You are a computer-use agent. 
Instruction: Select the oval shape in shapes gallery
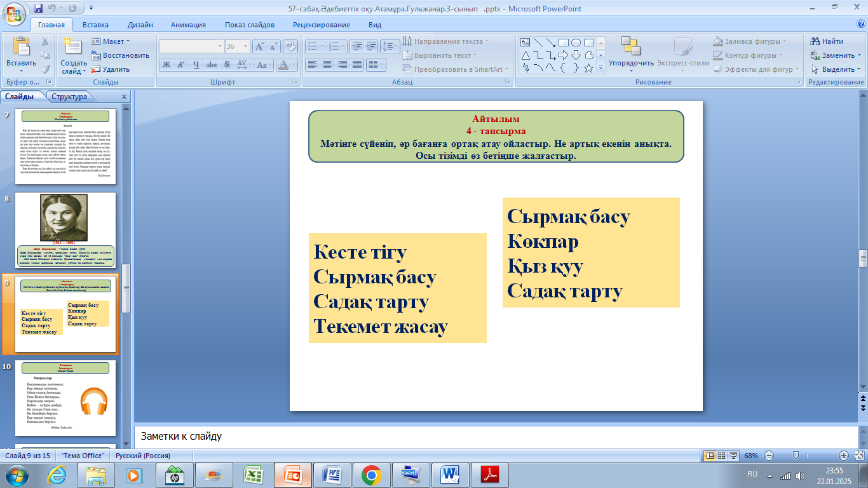pos(576,43)
